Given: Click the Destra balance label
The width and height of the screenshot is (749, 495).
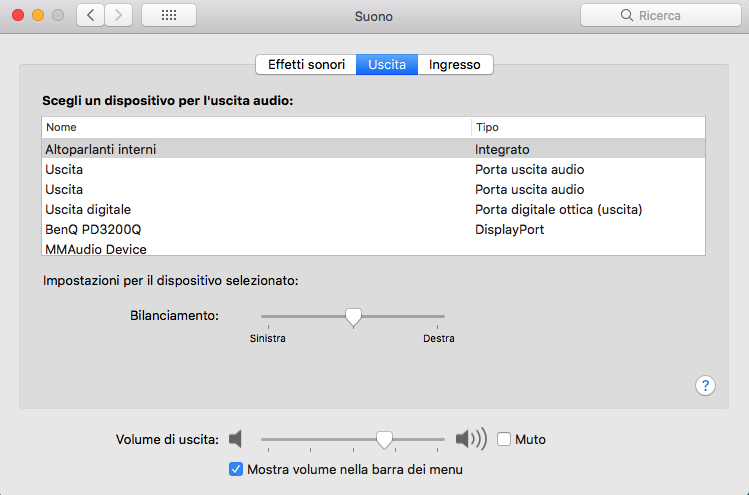Looking at the screenshot, I should pos(439,338).
